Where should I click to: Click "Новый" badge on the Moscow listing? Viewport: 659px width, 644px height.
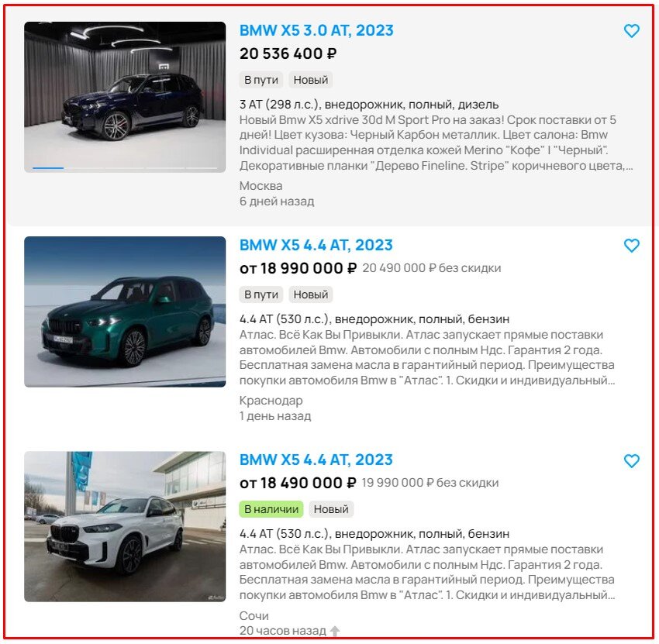click(311, 80)
